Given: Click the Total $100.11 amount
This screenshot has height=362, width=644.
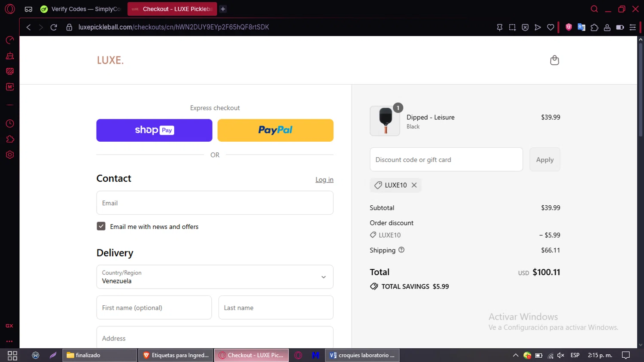Looking at the screenshot, I should point(546,272).
